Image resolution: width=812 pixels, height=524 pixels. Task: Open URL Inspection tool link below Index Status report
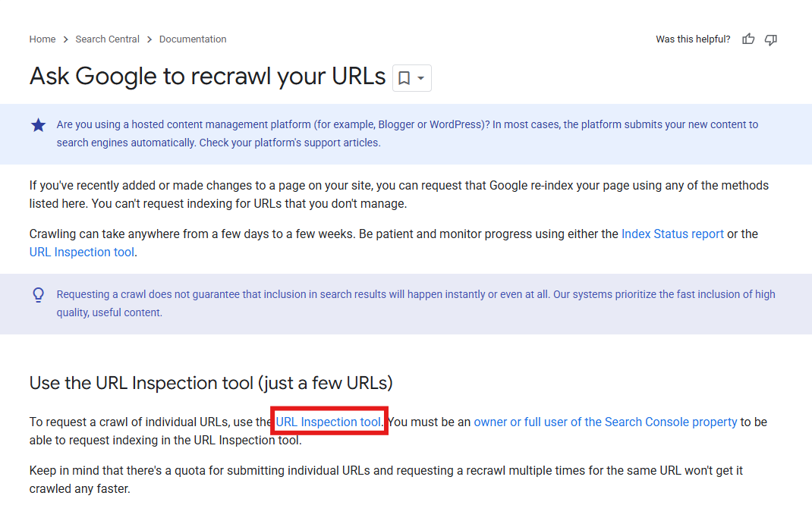[x=82, y=253]
